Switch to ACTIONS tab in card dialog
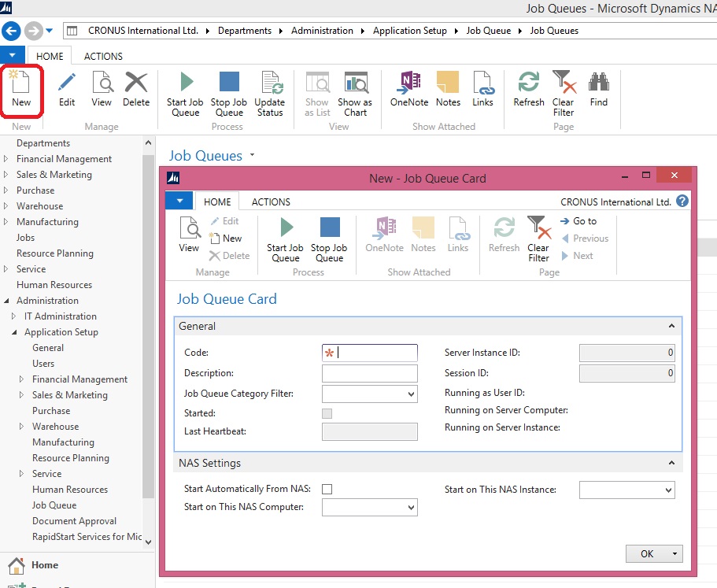The width and height of the screenshot is (717, 588). click(x=271, y=202)
